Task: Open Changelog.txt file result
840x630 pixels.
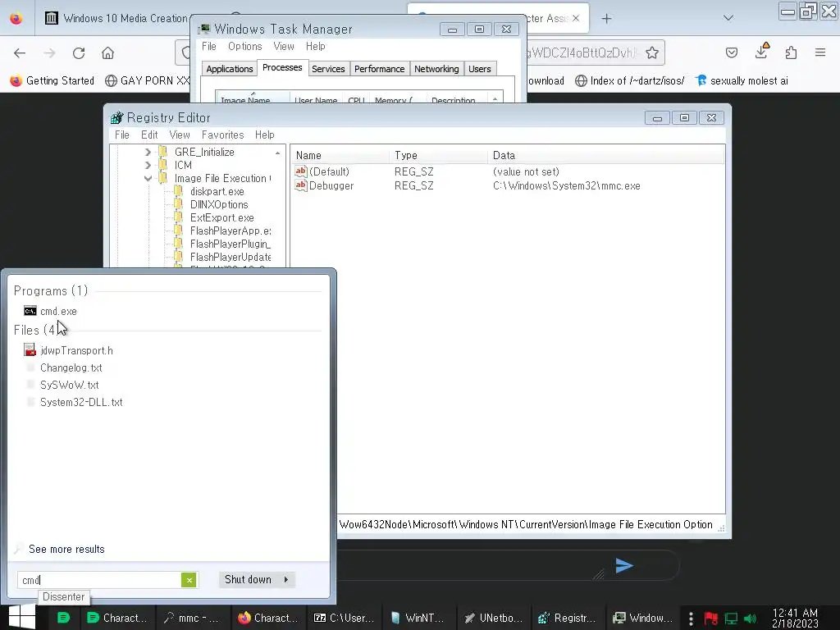Action: [x=71, y=368]
